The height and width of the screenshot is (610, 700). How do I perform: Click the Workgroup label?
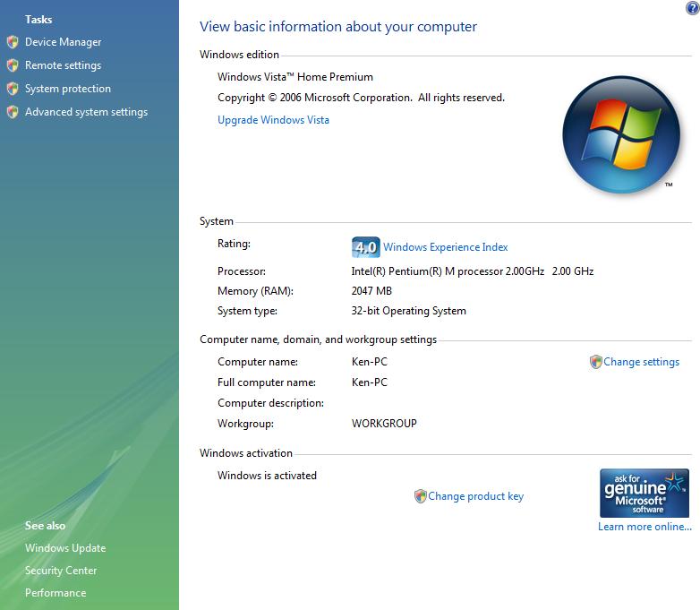click(x=245, y=424)
